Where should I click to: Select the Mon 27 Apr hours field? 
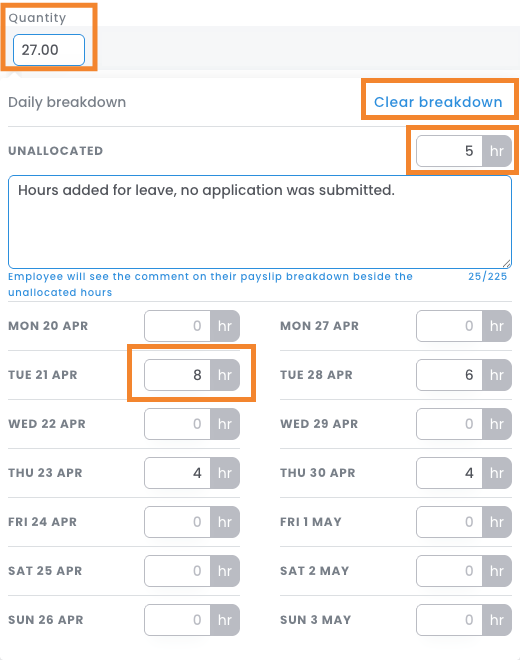449,326
